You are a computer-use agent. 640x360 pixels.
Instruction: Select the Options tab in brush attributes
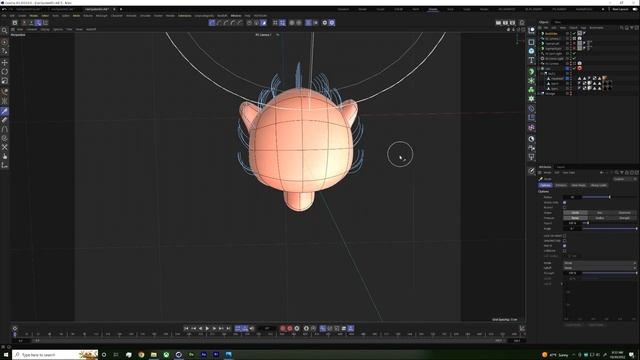(545, 185)
